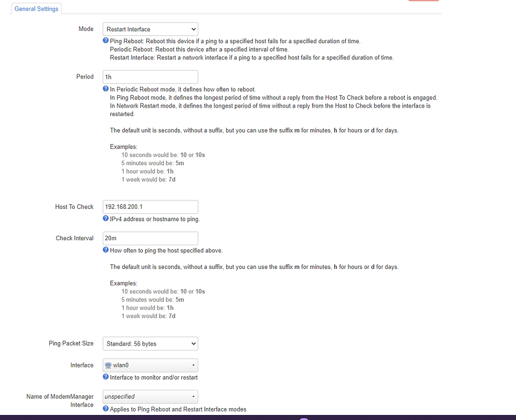Open the help icon next to Mode
Screen dimensions: 516x420
click(x=105, y=40)
